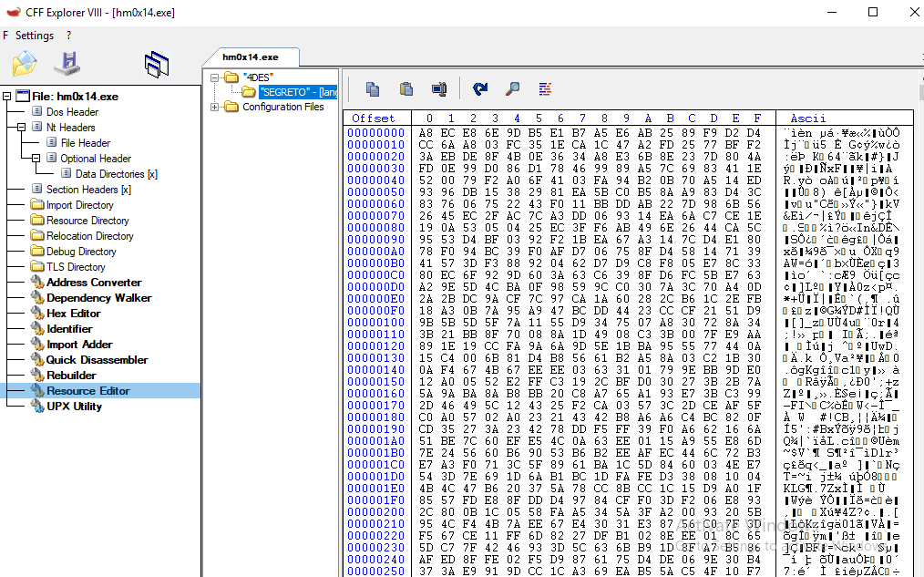The width and height of the screenshot is (924, 577).
Task: Open the multiple windows icon
Action: 156,64
